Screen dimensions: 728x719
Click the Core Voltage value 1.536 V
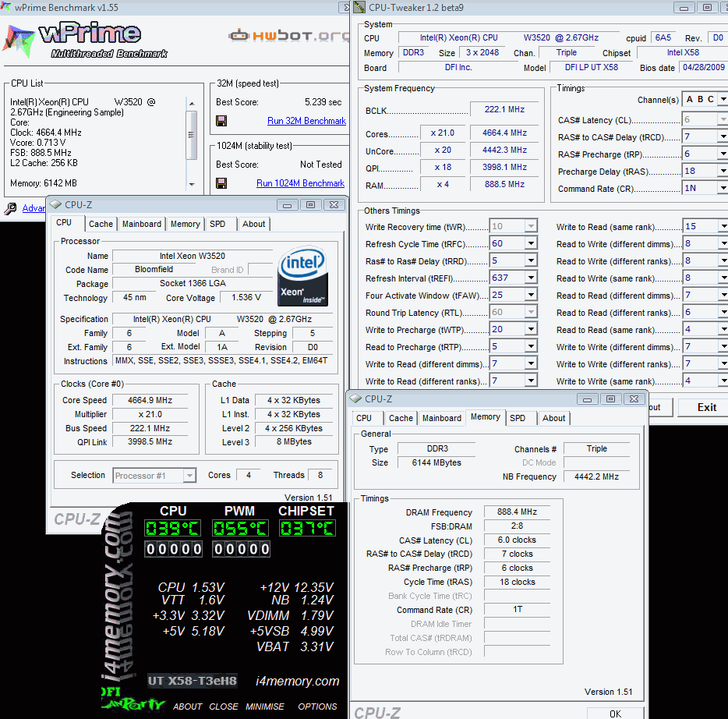pos(246,297)
